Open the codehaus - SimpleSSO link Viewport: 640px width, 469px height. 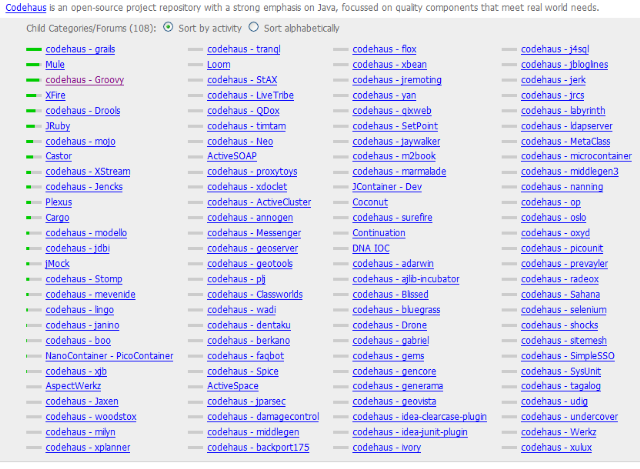coord(568,356)
